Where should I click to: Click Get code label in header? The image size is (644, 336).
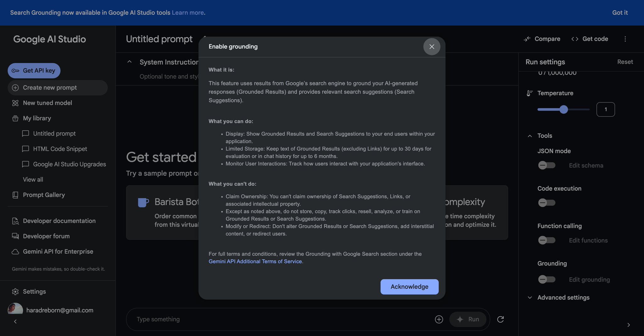[595, 39]
